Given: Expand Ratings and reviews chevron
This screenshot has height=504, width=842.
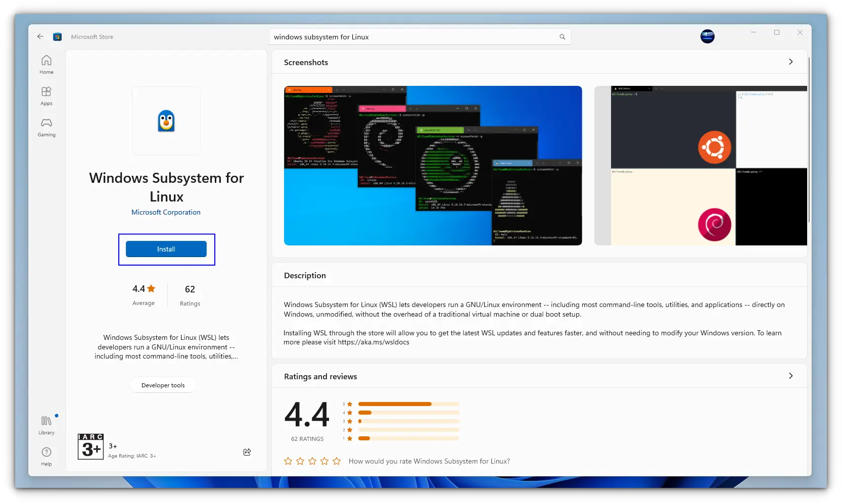Looking at the screenshot, I should pyautogui.click(x=791, y=376).
